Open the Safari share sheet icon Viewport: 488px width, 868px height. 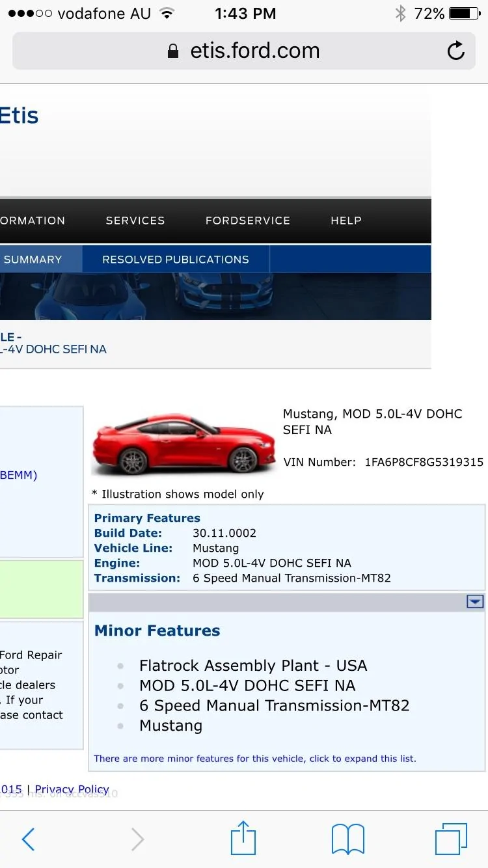(x=243, y=837)
